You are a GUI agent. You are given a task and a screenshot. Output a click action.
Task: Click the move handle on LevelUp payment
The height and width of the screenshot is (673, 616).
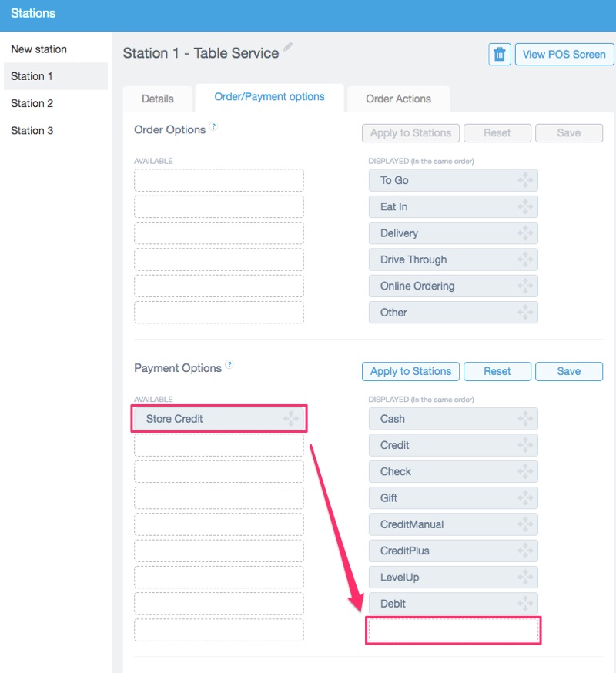525,577
